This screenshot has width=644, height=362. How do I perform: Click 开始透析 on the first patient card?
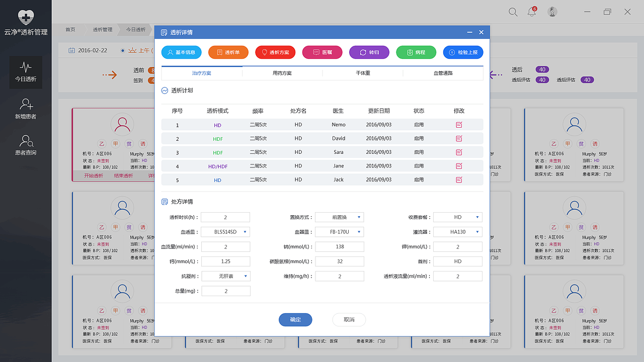(x=94, y=175)
